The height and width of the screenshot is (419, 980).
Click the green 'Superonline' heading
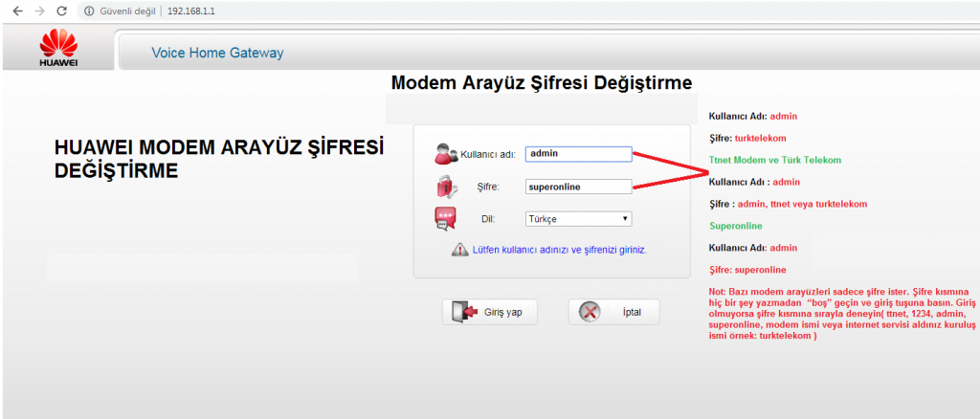click(x=736, y=226)
